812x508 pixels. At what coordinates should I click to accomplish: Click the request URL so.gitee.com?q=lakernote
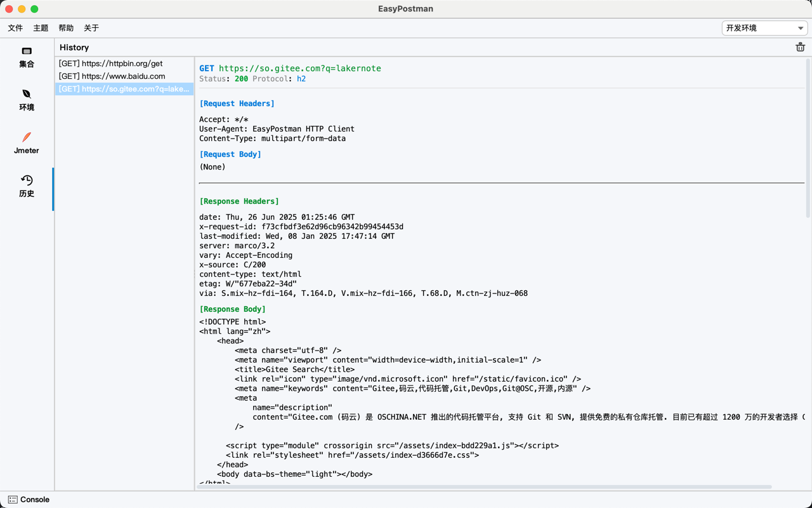(x=300, y=69)
